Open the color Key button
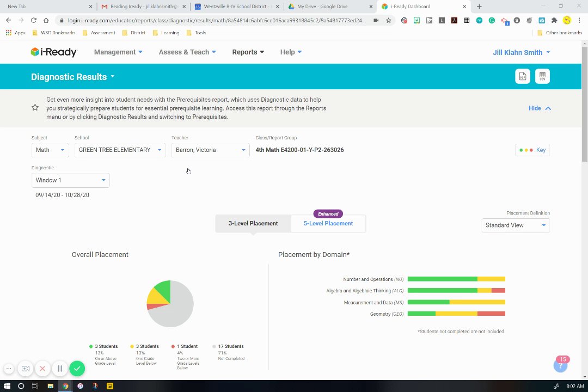The image size is (588, 392). pos(532,150)
